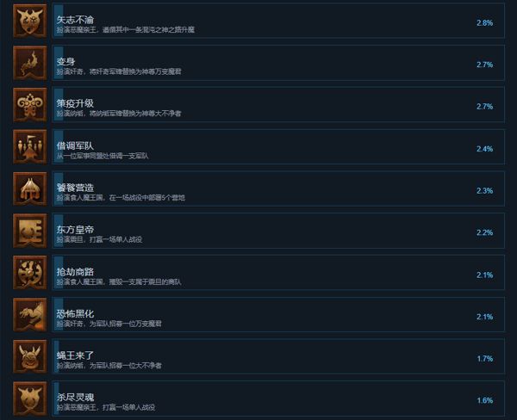The width and height of the screenshot is (517, 420).
Task: Click the 矢志不渝 achievement icon
Action: (29, 21)
